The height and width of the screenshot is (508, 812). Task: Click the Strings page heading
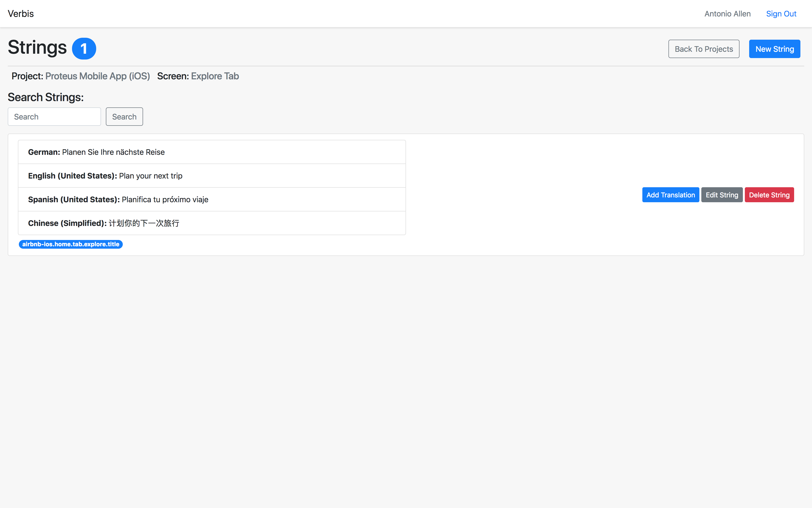click(x=37, y=47)
